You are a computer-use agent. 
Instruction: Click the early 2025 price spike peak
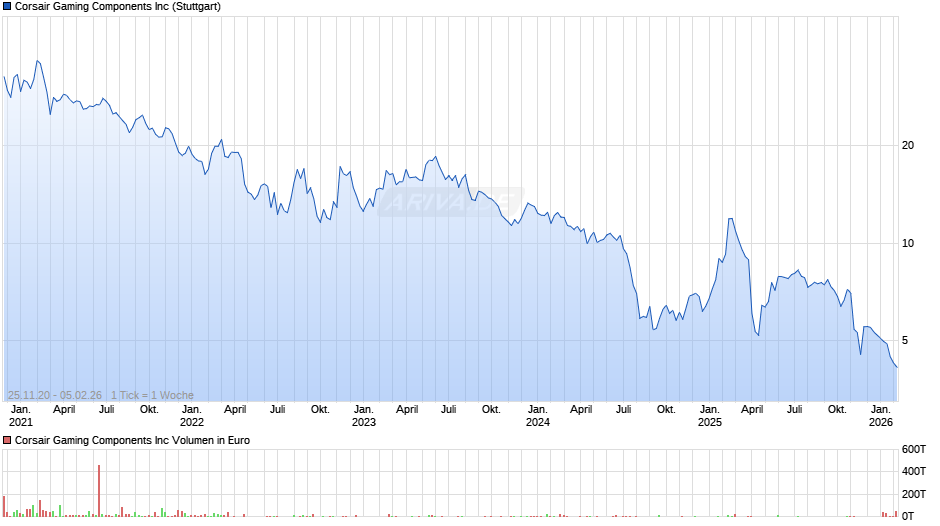731,219
